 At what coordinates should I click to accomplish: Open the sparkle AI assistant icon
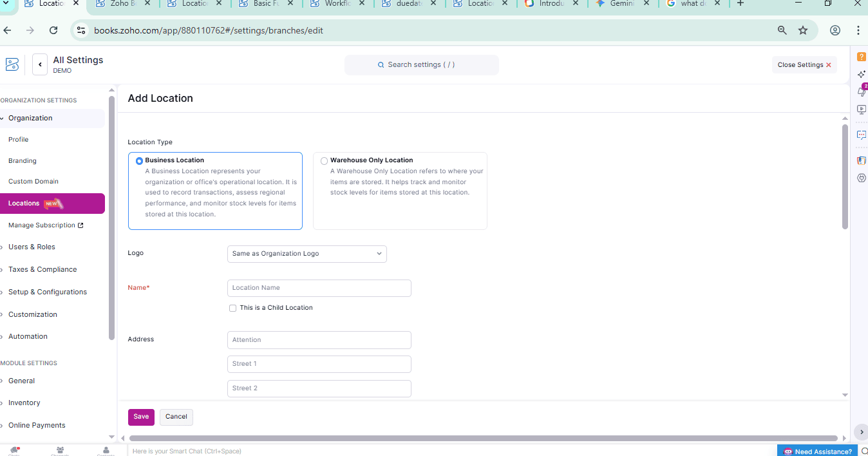(862, 74)
